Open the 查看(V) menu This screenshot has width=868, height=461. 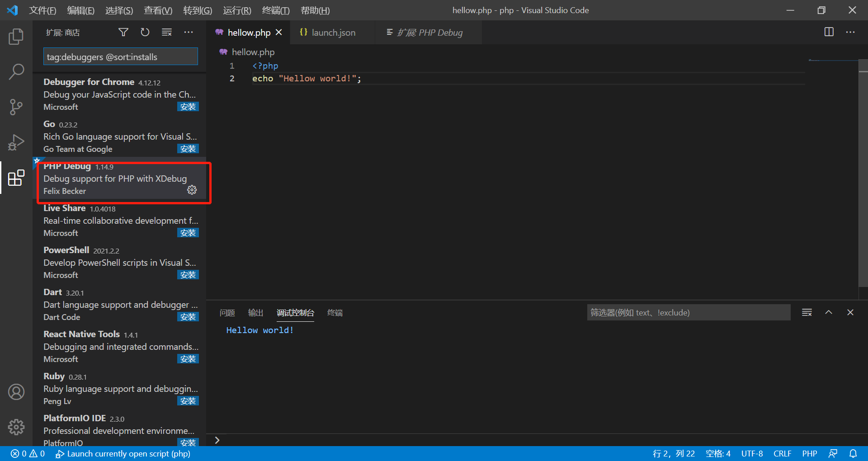pyautogui.click(x=158, y=10)
